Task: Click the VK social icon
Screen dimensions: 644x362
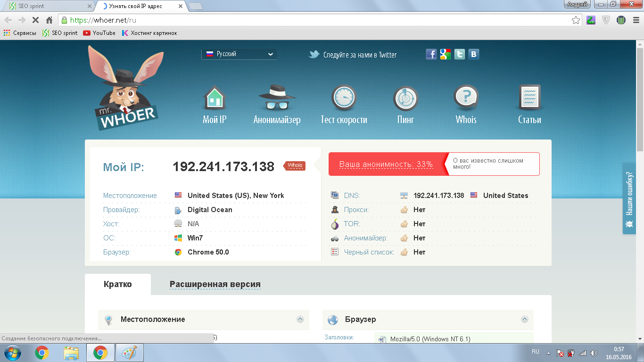Action: click(474, 54)
